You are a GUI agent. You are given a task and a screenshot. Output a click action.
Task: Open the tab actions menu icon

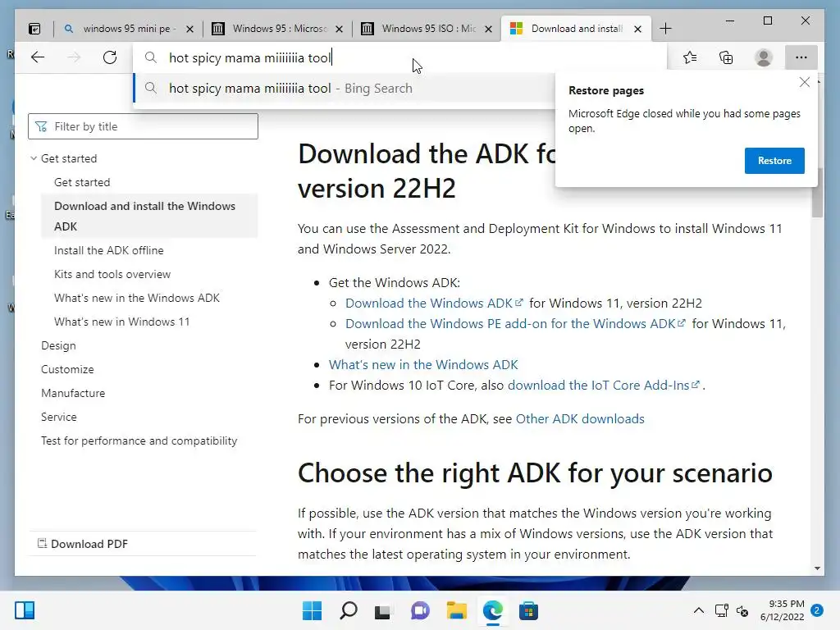click(x=34, y=29)
